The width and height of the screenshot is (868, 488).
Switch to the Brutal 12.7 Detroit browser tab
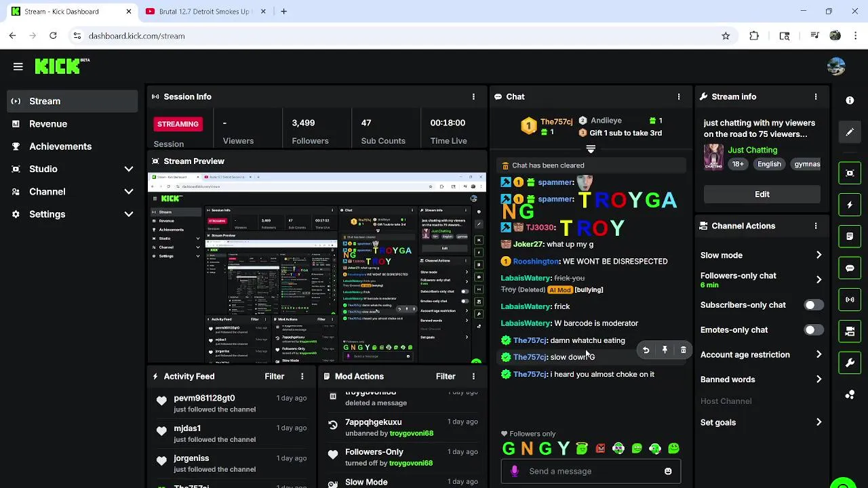[x=204, y=12]
